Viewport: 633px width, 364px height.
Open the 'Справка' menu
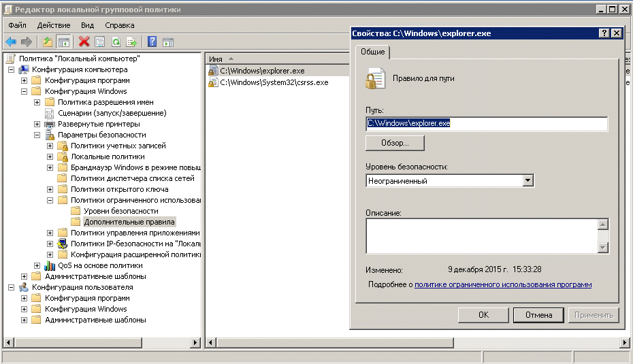click(x=120, y=25)
